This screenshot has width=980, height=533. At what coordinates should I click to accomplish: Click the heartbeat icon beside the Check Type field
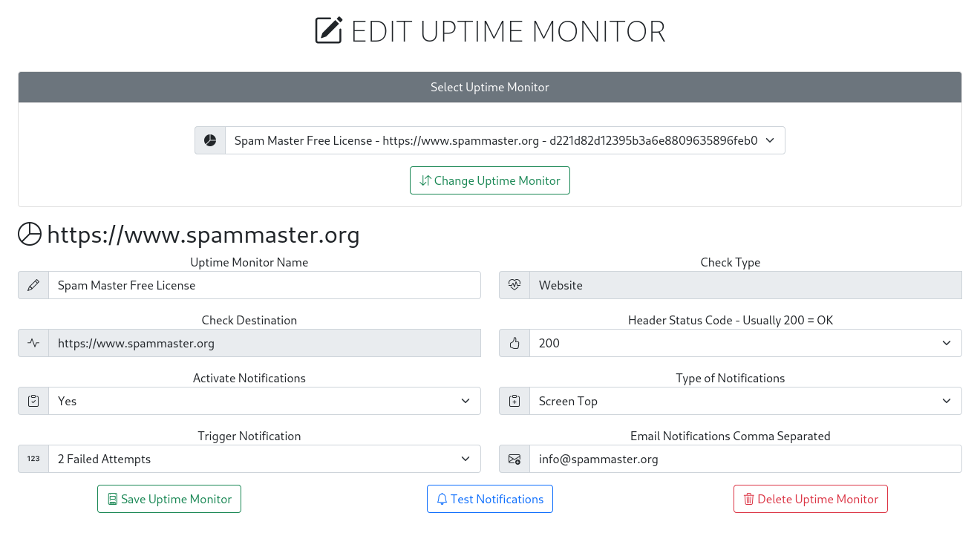[x=514, y=284]
